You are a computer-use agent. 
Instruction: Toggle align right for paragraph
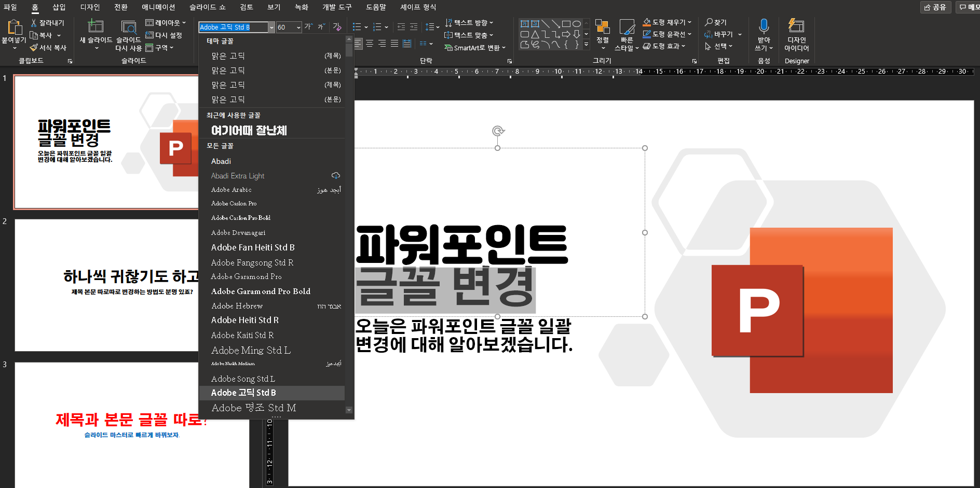coord(382,44)
